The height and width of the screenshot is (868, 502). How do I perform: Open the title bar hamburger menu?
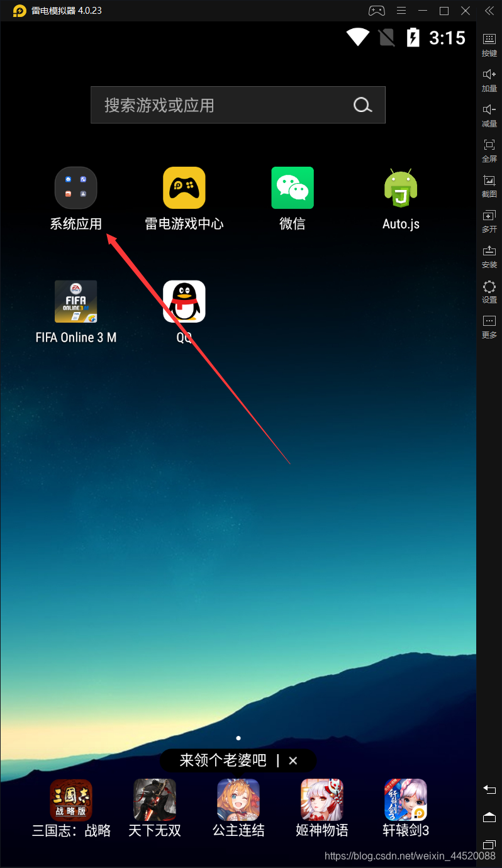(402, 11)
